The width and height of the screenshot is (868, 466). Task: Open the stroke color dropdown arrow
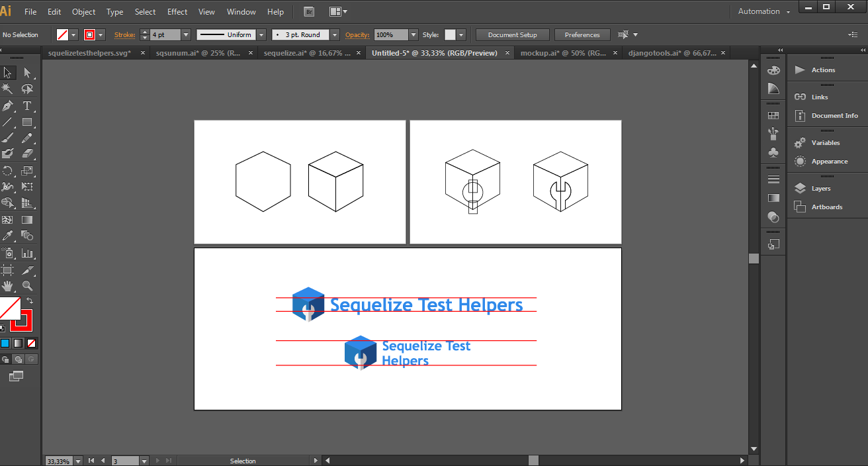click(x=101, y=34)
